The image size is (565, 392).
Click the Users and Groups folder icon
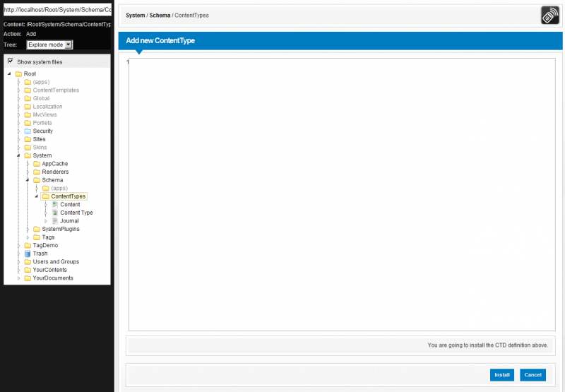[28, 262]
